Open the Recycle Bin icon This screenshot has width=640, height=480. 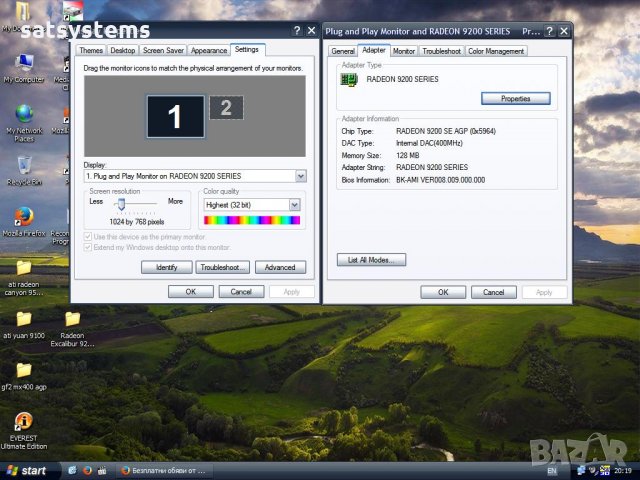(x=23, y=165)
